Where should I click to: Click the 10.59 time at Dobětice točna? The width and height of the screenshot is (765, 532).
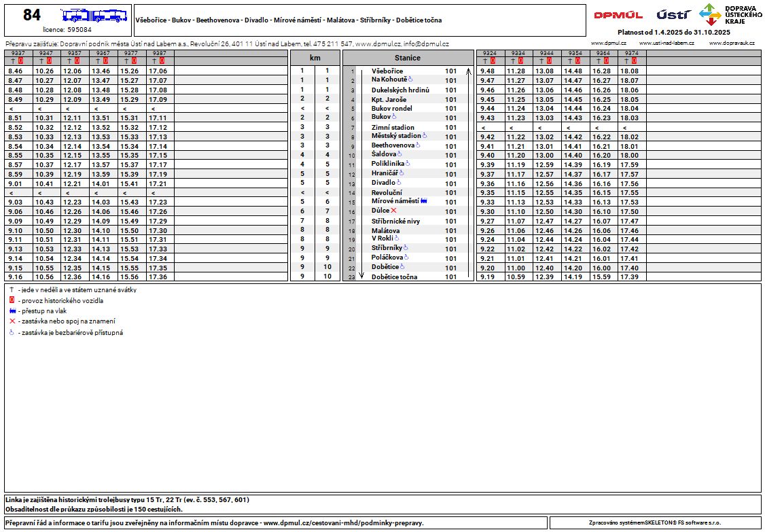(516, 277)
